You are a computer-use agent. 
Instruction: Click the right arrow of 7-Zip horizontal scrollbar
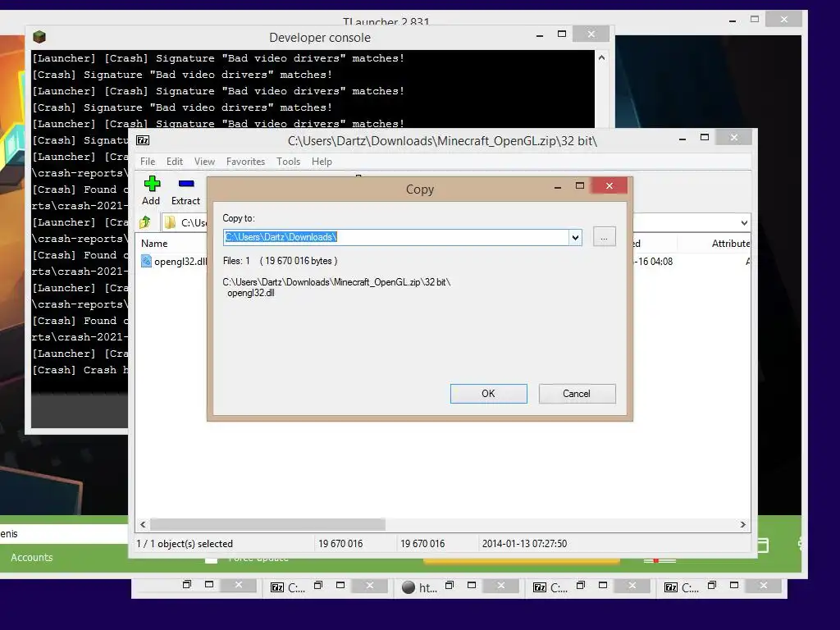[743, 524]
